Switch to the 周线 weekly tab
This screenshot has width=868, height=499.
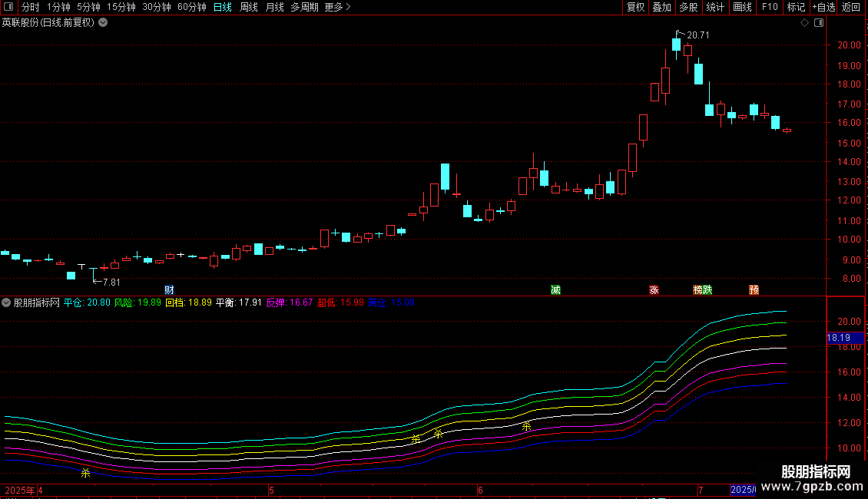pyautogui.click(x=249, y=7)
